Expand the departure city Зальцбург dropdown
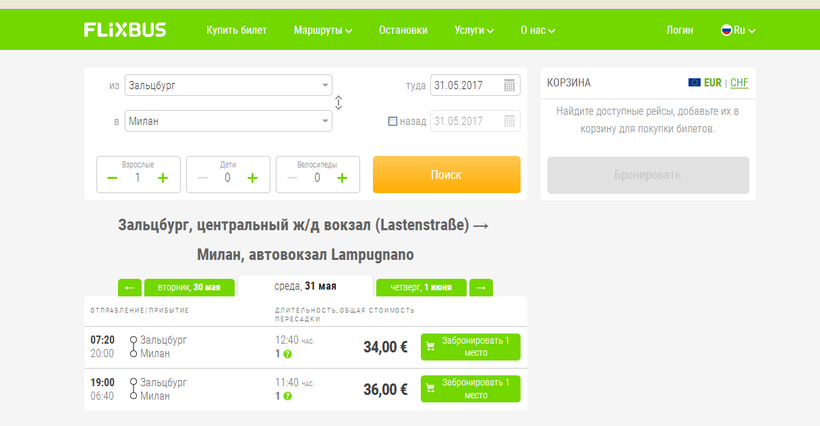 click(x=325, y=85)
